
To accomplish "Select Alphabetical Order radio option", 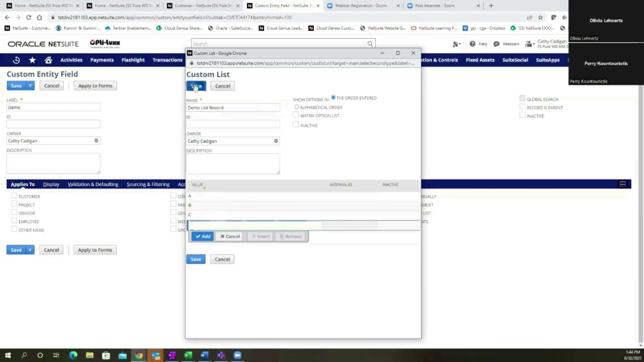I will point(297,107).
